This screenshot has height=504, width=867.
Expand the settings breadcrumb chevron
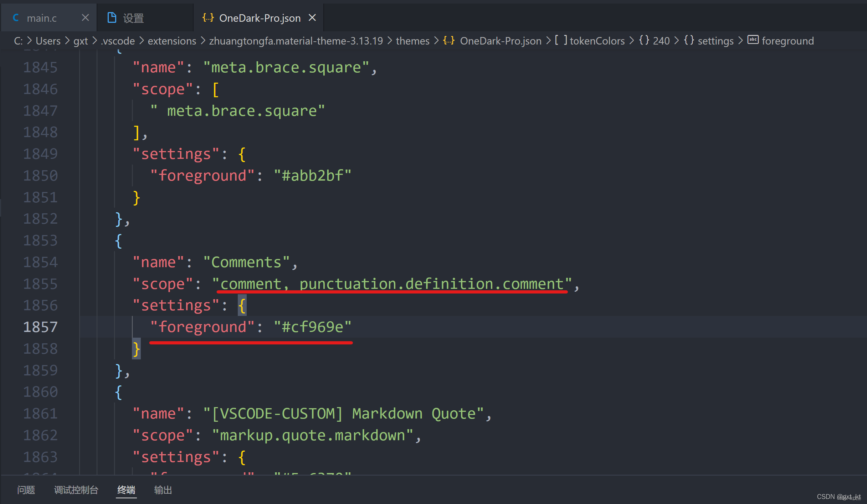(x=740, y=41)
